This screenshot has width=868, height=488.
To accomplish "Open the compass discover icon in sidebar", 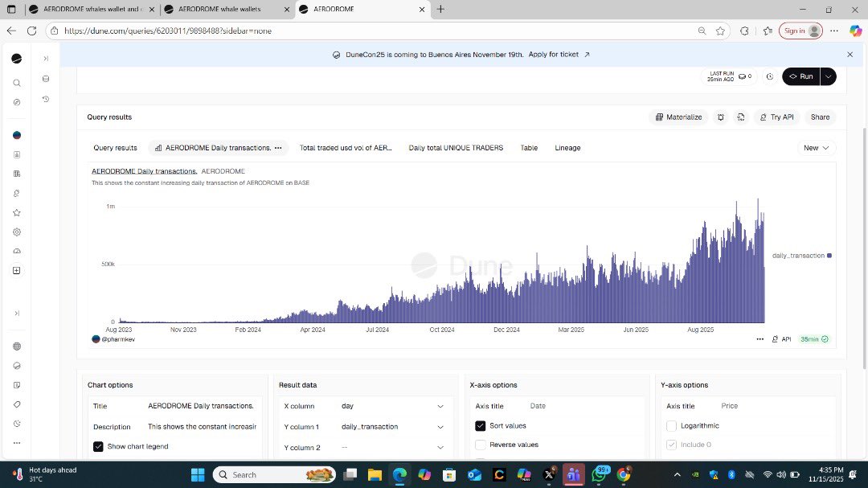I will coord(17,102).
